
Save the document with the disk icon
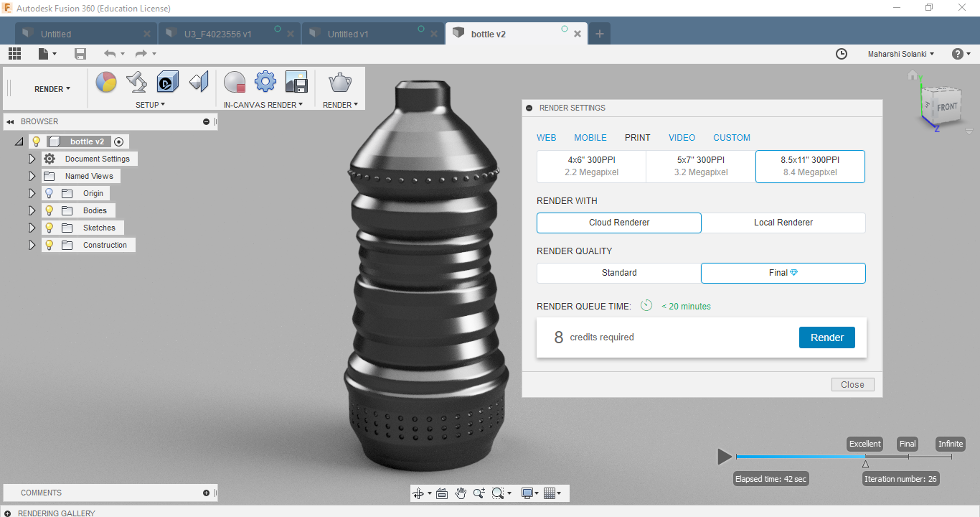[80, 54]
